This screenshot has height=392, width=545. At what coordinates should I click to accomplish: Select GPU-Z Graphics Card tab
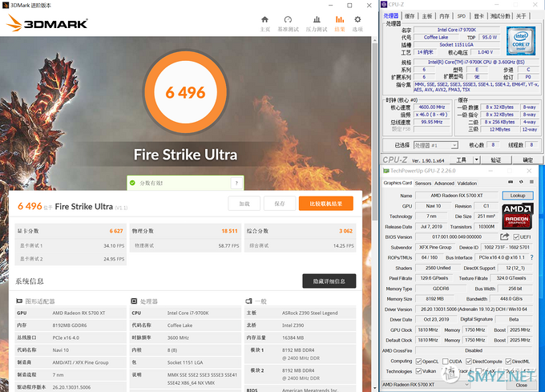coord(398,183)
